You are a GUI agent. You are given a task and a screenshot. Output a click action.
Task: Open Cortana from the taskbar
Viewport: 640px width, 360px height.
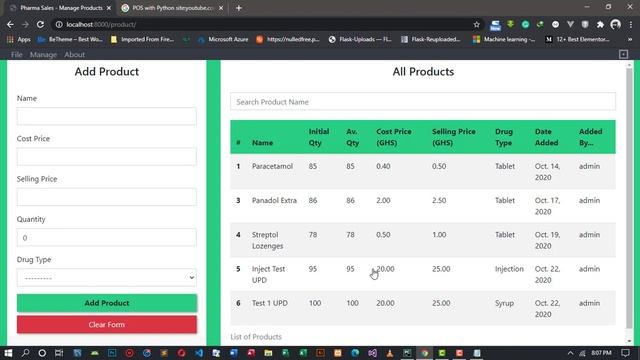click(42, 353)
